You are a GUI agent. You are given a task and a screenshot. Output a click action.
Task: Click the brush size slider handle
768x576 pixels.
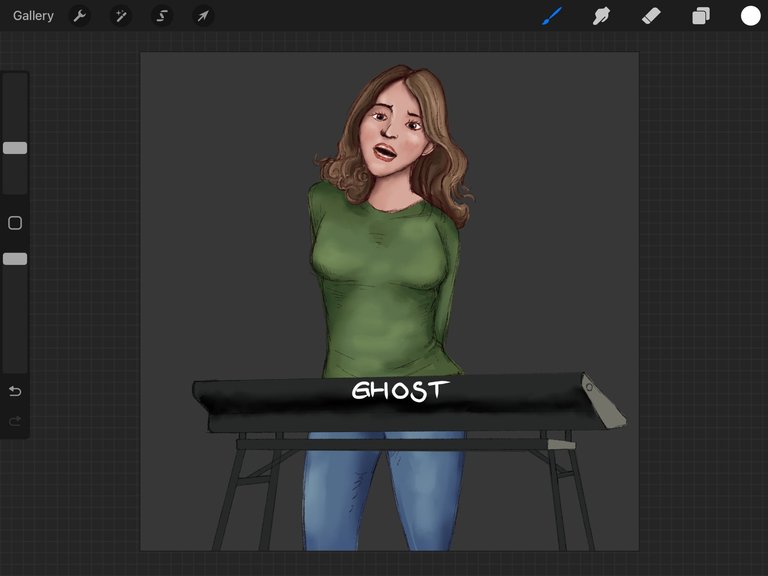pyautogui.click(x=15, y=148)
